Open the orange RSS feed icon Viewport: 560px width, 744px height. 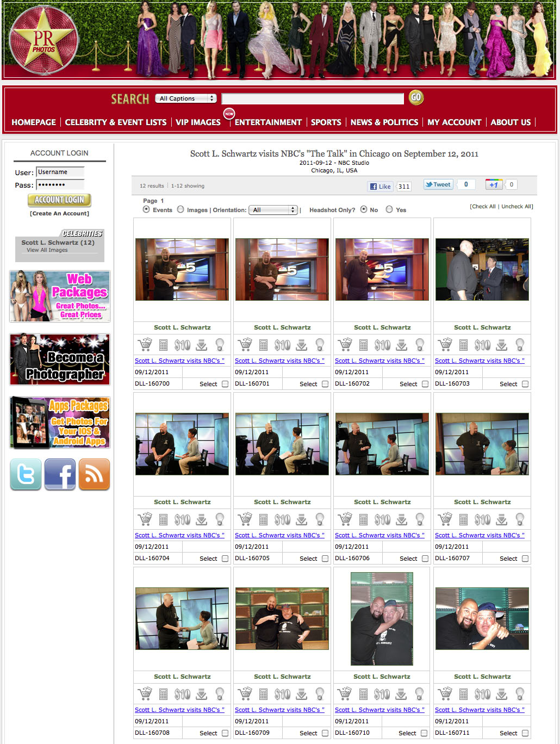[94, 474]
